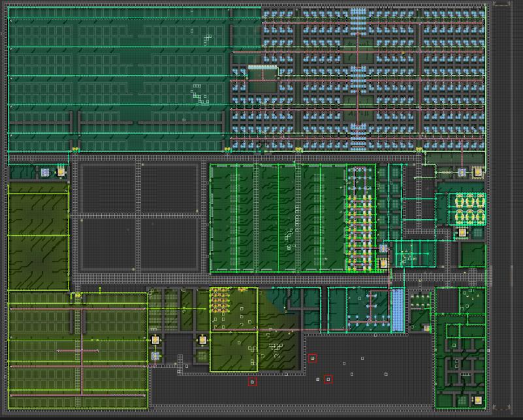Click the vertical scrollbar handle on the right edge
Screen dimensions: 523x420
click(x=512, y=275)
